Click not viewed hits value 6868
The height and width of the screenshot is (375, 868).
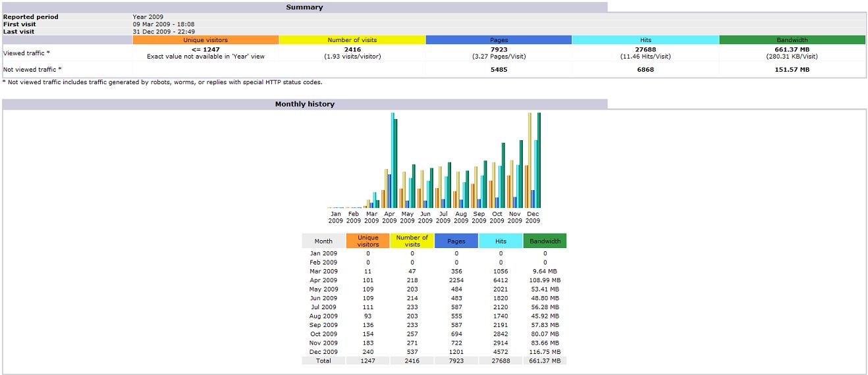645,69
